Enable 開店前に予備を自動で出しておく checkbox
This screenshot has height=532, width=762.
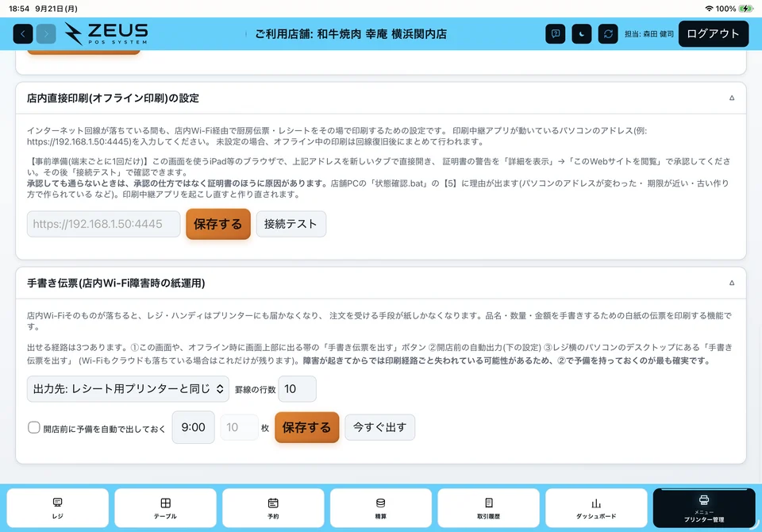[x=33, y=427]
